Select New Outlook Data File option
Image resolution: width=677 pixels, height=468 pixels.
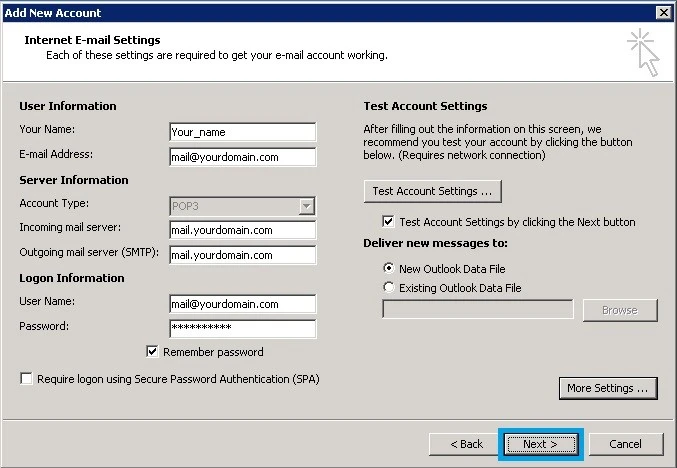pos(389,268)
